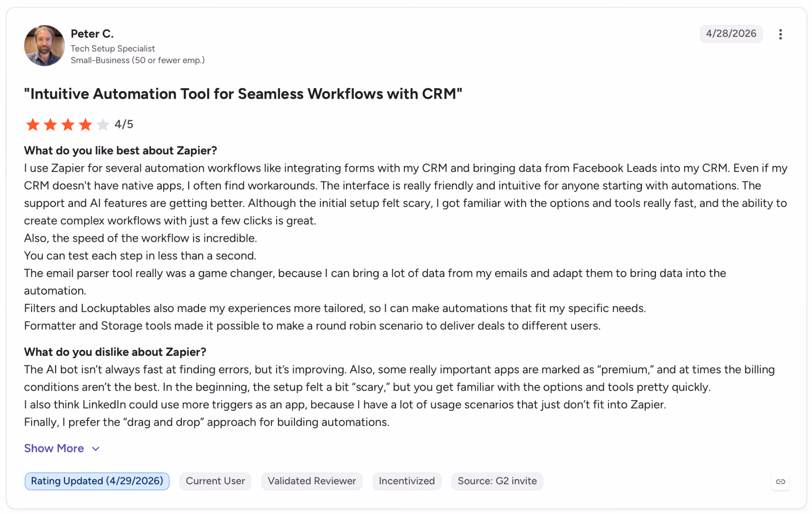Expand review with Show More link
This screenshot has width=812, height=514.
pos(54,448)
